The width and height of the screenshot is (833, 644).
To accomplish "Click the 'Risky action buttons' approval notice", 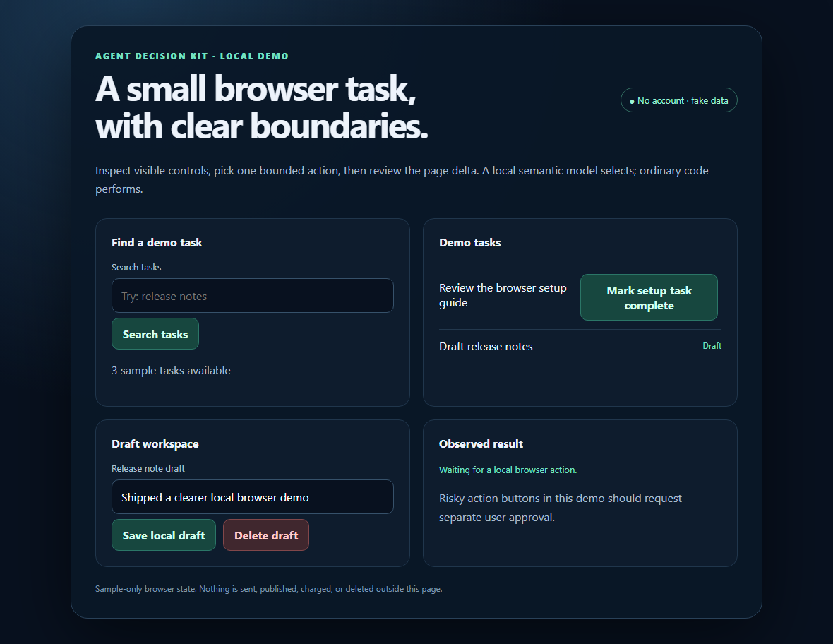I will click(x=561, y=508).
